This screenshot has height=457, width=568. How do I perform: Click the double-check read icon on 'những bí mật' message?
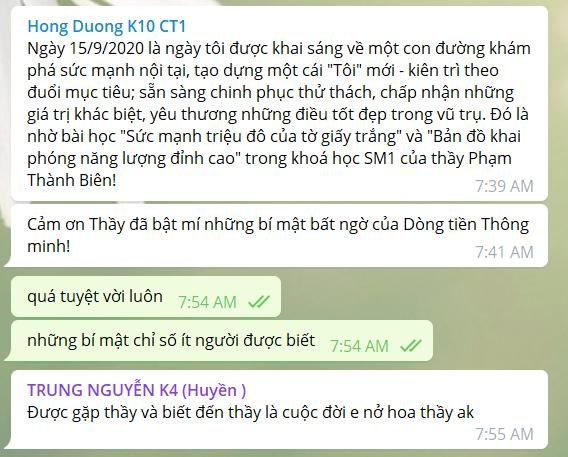[x=411, y=345]
